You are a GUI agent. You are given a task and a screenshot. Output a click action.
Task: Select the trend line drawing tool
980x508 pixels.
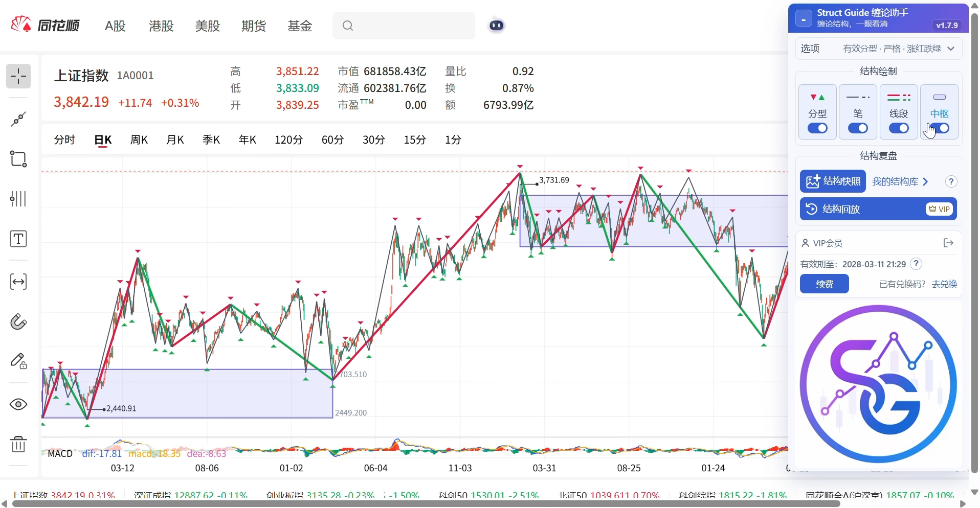click(x=18, y=119)
